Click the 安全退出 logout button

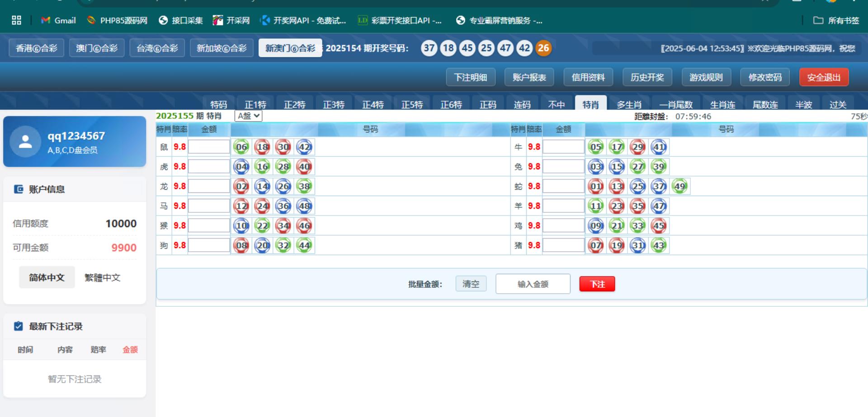[x=823, y=77]
